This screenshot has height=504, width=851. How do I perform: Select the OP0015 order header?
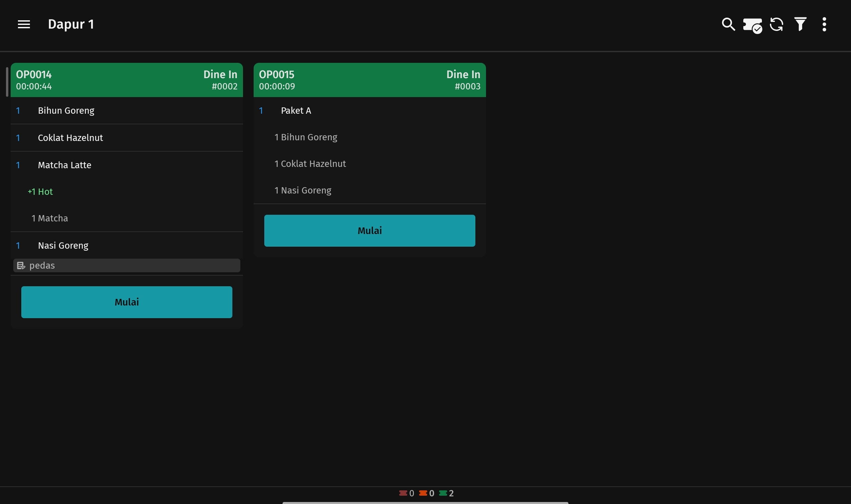tap(369, 80)
